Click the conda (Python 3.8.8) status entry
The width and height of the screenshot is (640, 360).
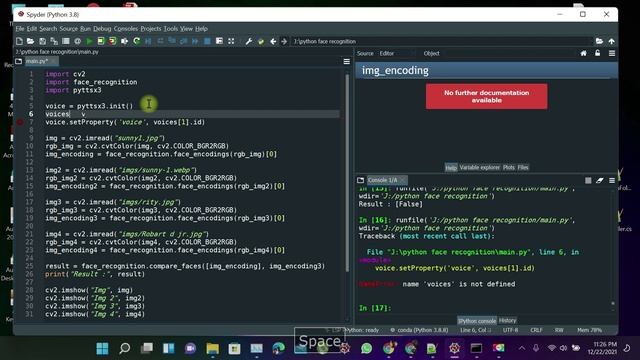(419, 330)
